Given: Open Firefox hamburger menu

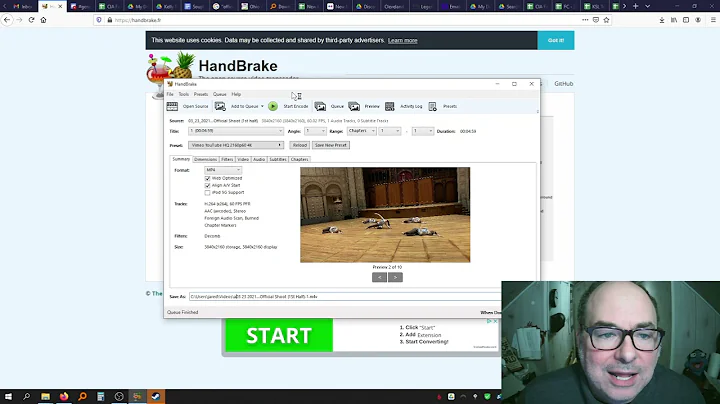Looking at the screenshot, I should point(713,20).
